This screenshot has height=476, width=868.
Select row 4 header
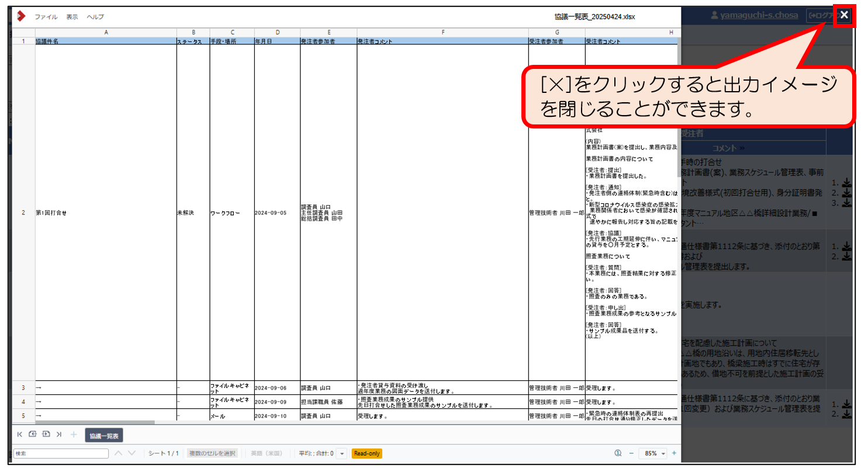point(23,402)
